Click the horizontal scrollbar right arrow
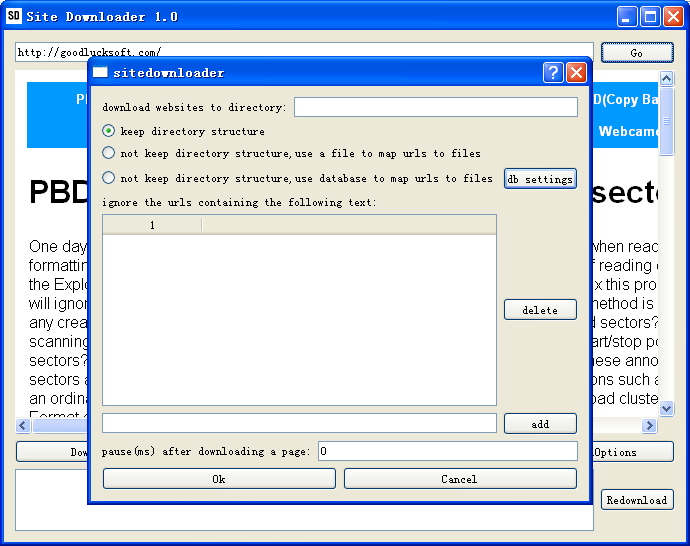 649,426
